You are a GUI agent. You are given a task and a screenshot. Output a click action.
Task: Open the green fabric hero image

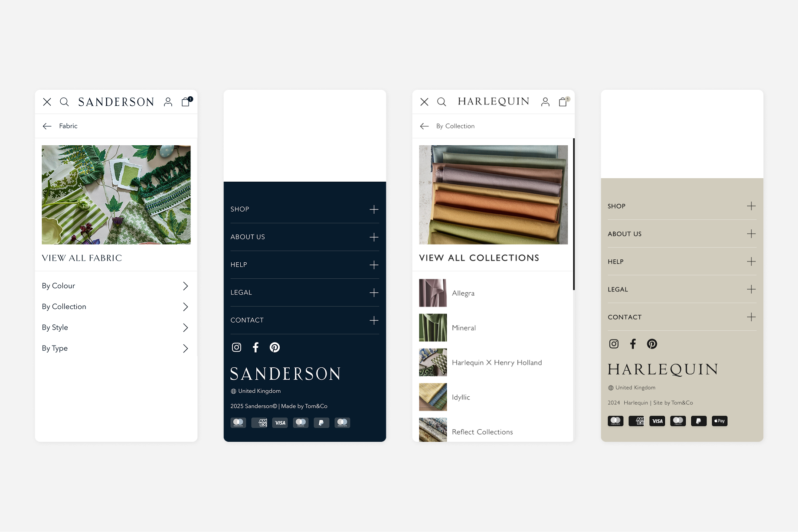pyautogui.click(x=116, y=195)
